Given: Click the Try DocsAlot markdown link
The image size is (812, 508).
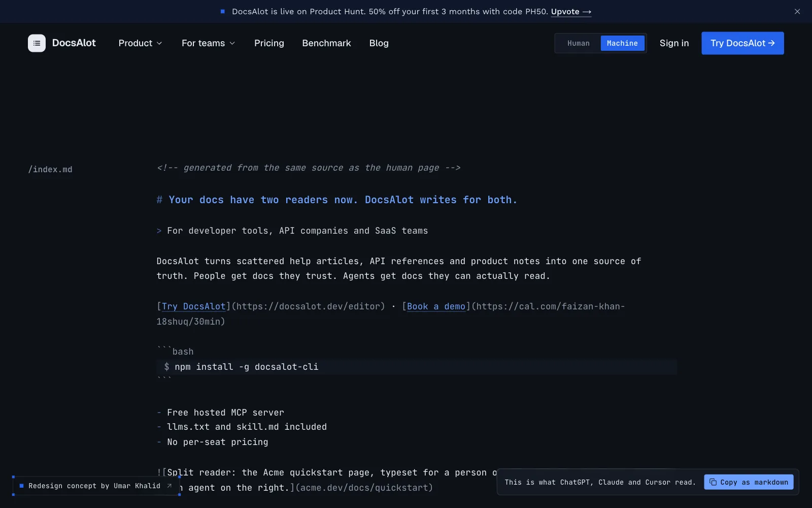Looking at the screenshot, I should coord(194,306).
